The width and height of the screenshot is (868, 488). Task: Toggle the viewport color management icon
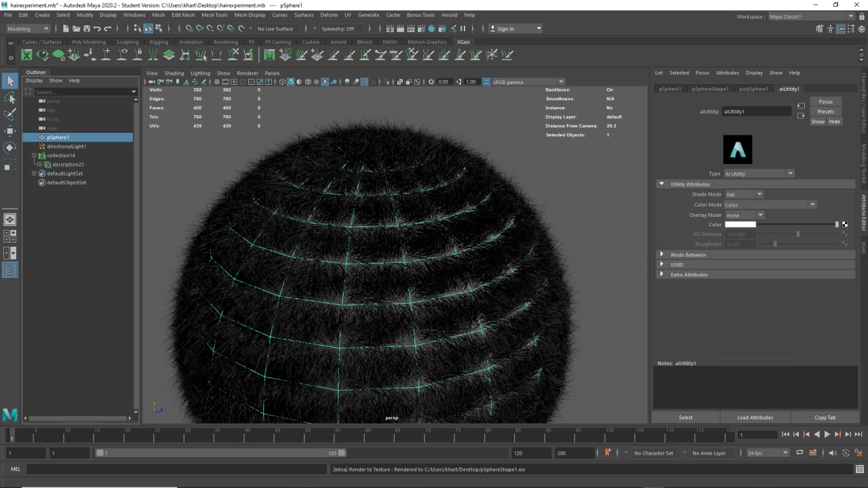(487, 82)
